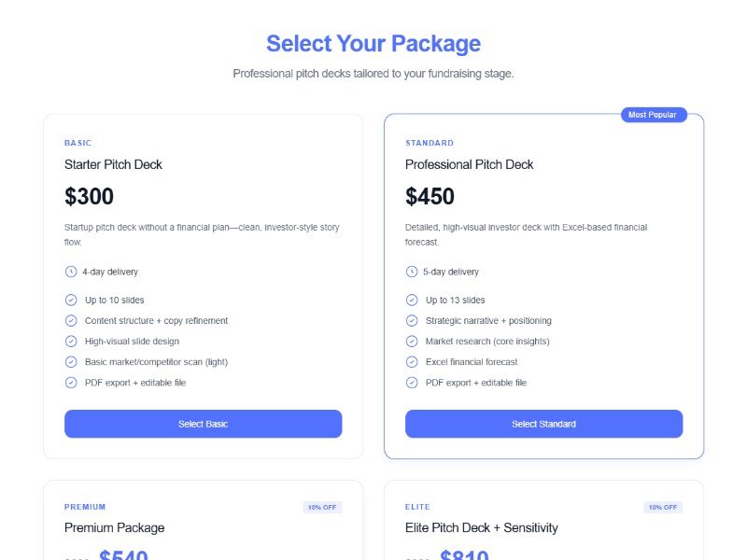Click check icon beside Market research (core insights)
The height and width of the screenshot is (560, 747).
point(412,341)
